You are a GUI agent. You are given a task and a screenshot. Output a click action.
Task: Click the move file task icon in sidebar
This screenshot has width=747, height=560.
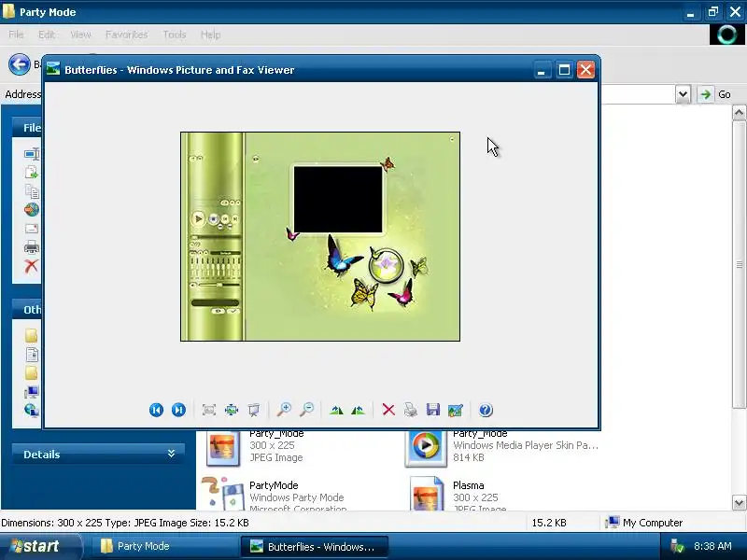tap(32, 172)
